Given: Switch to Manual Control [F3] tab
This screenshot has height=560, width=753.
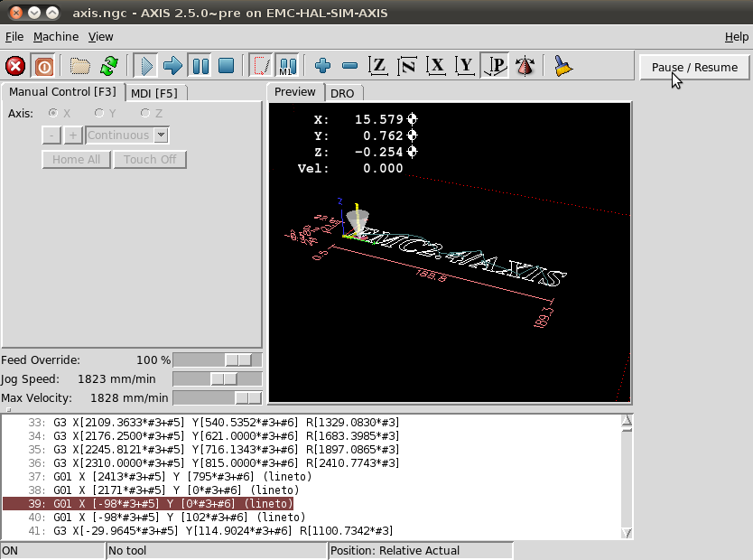Looking at the screenshot, I should 62,92.
